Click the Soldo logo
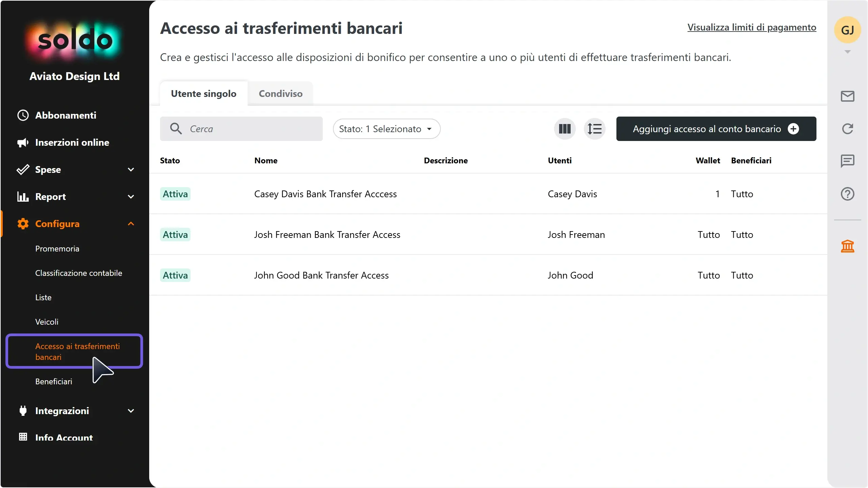This screenshot has height=488, width=868. (75, 41)
